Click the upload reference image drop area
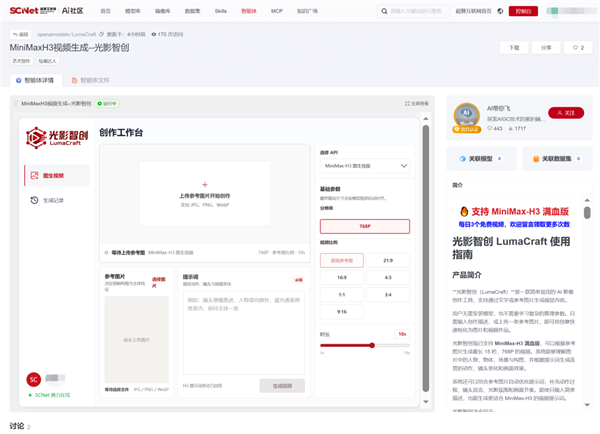Image resolution: width=600 pixels, height=434 pixels. [205, 194]
